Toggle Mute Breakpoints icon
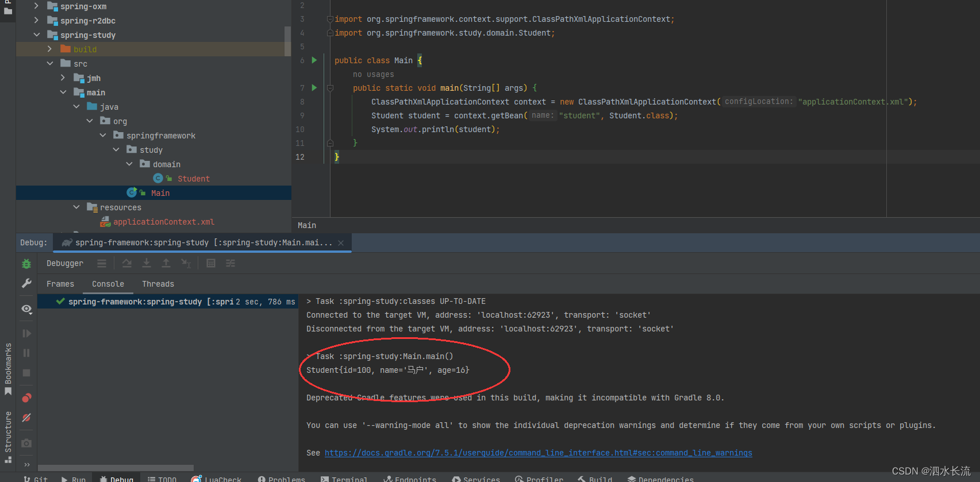 pyautogui.click(x=26, y=418)
